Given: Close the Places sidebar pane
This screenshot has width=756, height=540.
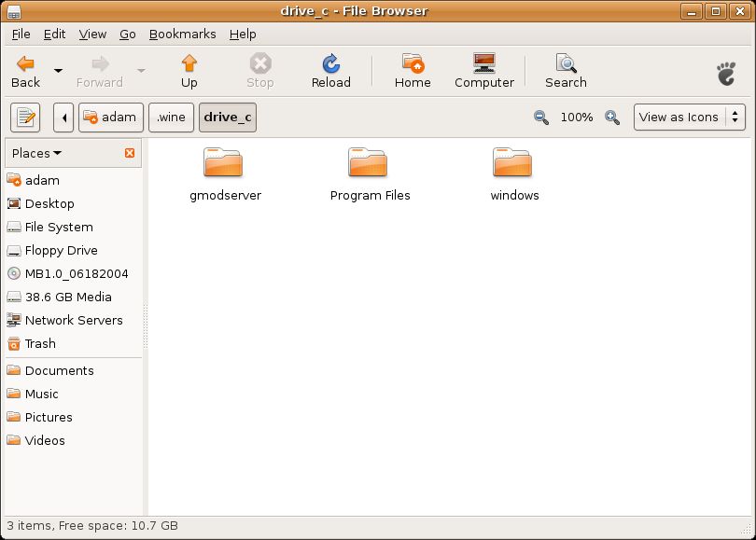Looking at the screenshot, I should coord(130,153).
